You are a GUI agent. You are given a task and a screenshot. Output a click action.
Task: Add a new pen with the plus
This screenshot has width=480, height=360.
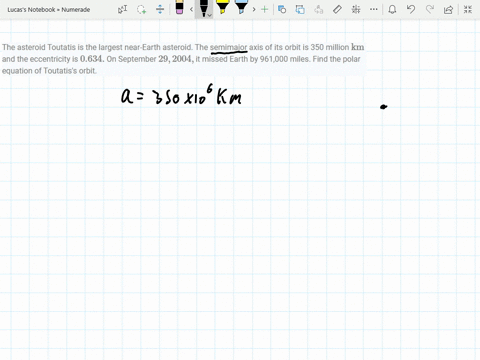tap(264, 9)
